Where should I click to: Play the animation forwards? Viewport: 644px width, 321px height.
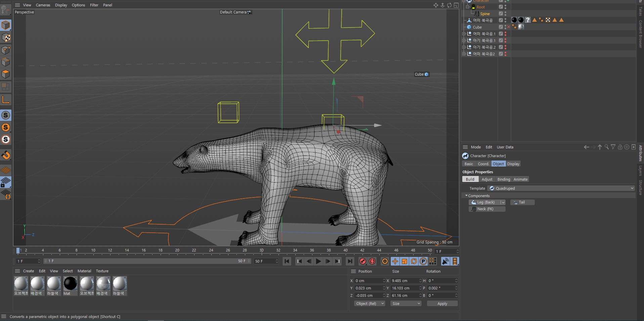(318, 261)
